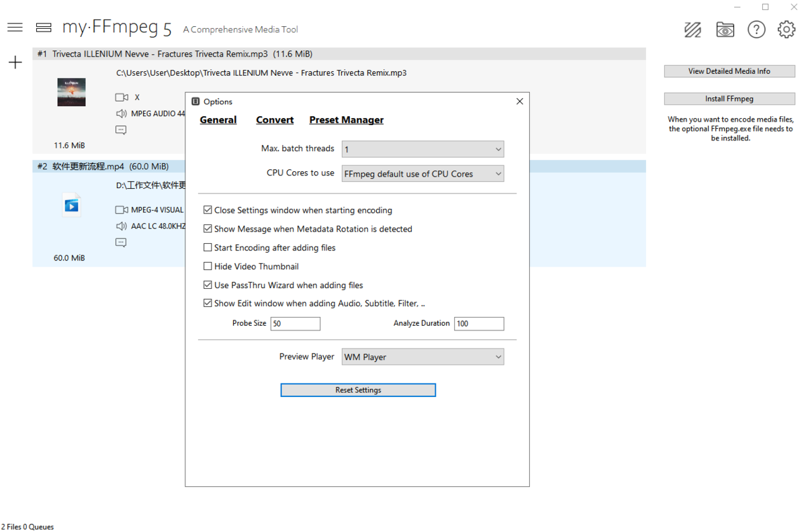Click the list view icon beside the title
This screenshot has height=532, width=806.
click(x=44, y=28)
